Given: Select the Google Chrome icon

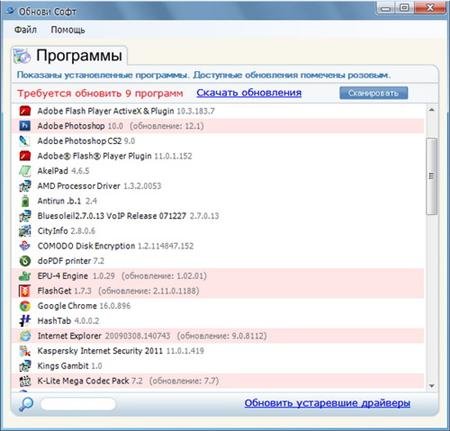Looking at the screenshot, I should (25, 306).
